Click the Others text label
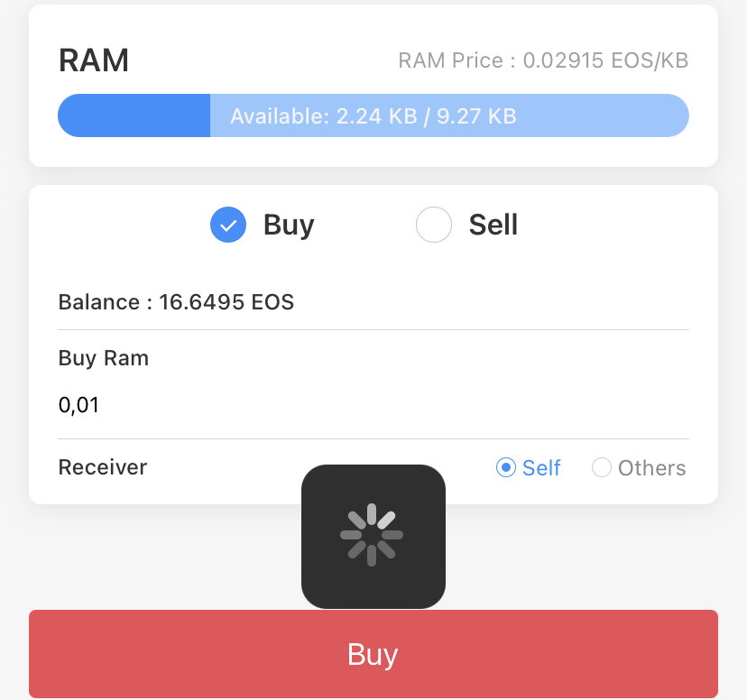Image resolution: width=747 pixels, height=700 pixels. 651,467
